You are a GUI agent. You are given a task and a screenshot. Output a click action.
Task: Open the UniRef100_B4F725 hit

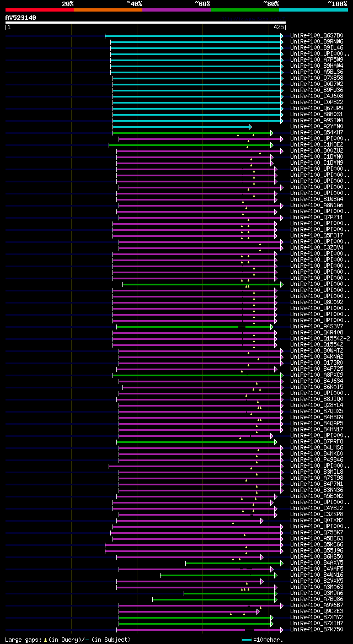(317, 369)
